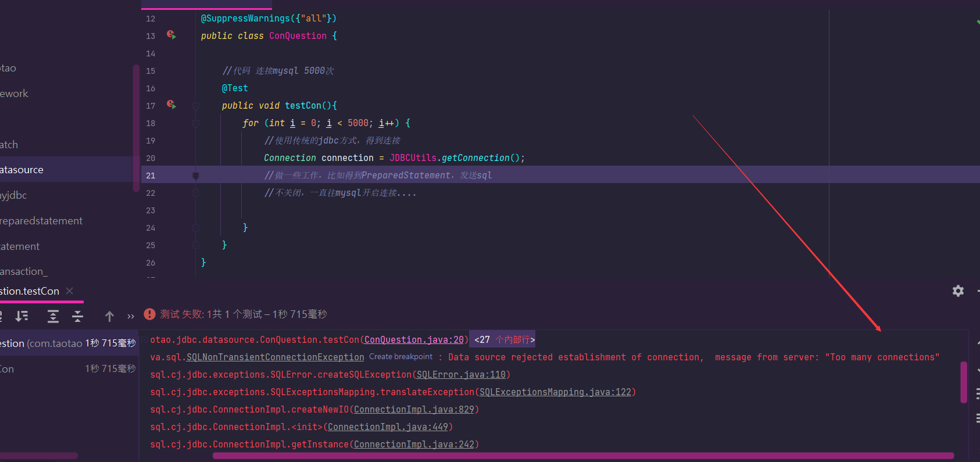Click the @Test annotation on line 16

click(x=235, y=88)
